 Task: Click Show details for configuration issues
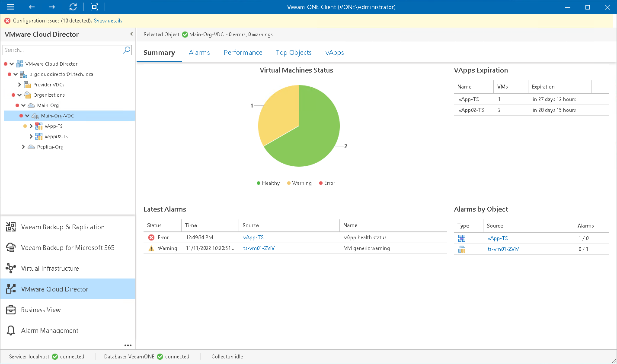tap(108, 20)
